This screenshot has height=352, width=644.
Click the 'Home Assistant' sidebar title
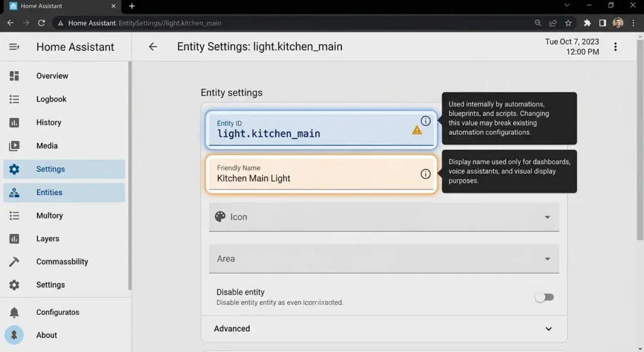[x=75, y=47]
